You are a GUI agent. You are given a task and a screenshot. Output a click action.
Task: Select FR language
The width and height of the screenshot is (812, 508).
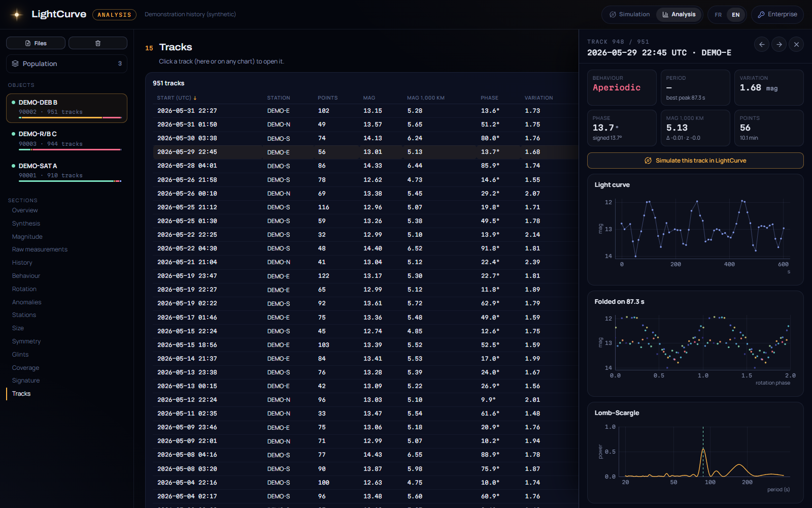718,15
